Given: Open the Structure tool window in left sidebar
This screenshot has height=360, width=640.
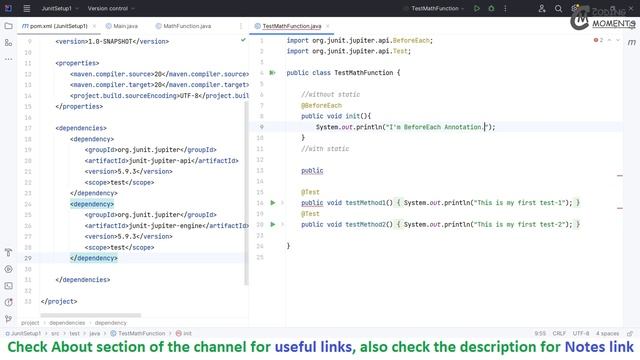Looking at the screenshot, I should (8, 42).
